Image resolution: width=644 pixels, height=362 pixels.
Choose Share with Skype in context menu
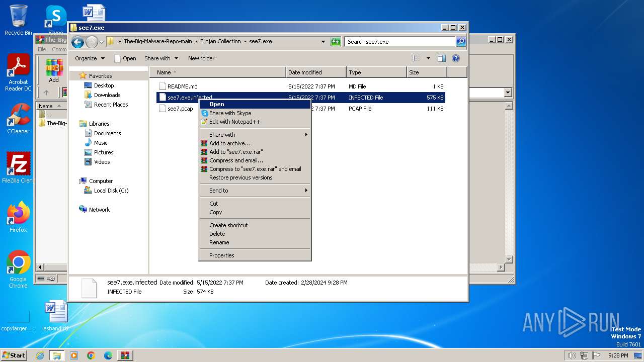point(255,113)
